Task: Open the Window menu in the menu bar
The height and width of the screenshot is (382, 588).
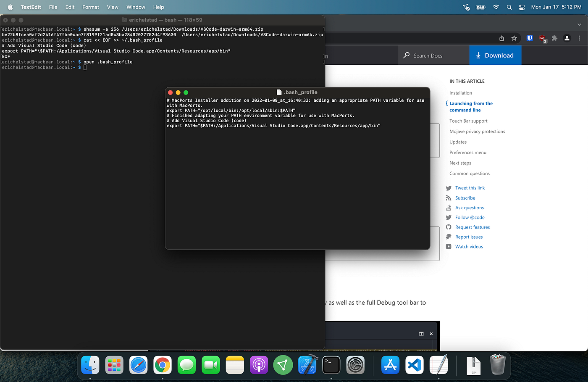Action: (136, 7)
